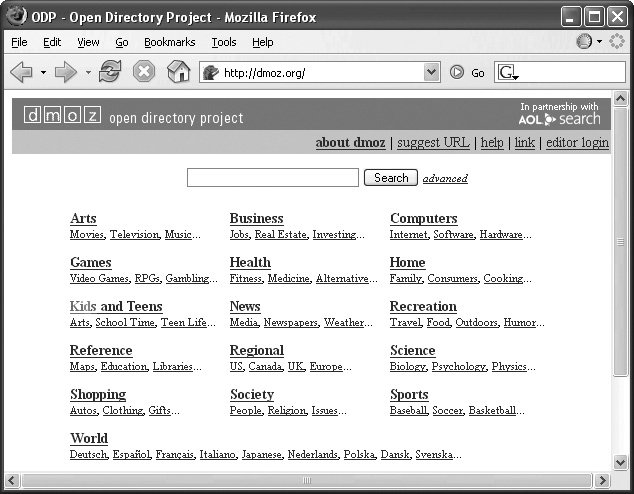Click the Back navigation arrow

pyautogui.click(x=21, y=72)
